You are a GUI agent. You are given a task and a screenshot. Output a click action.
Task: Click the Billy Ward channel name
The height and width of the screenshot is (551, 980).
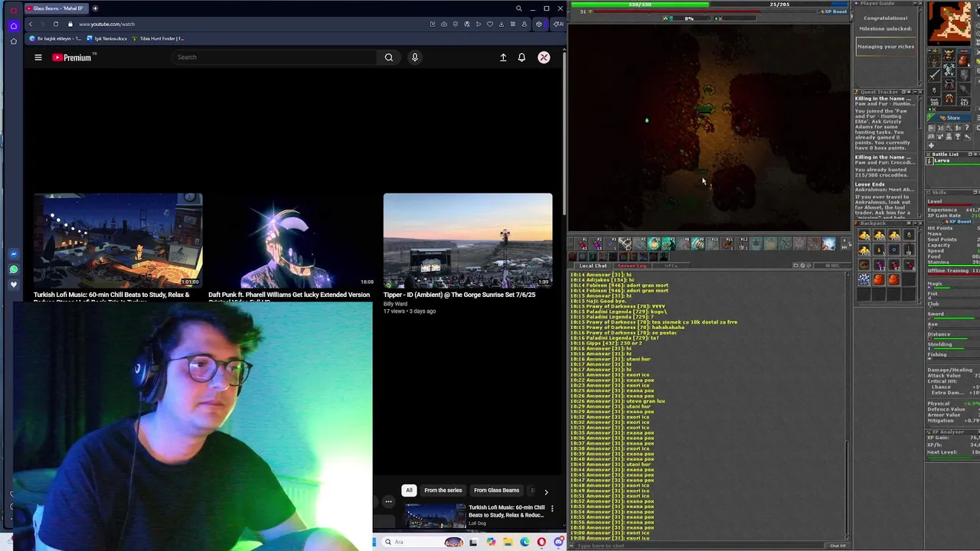[396, 303]
